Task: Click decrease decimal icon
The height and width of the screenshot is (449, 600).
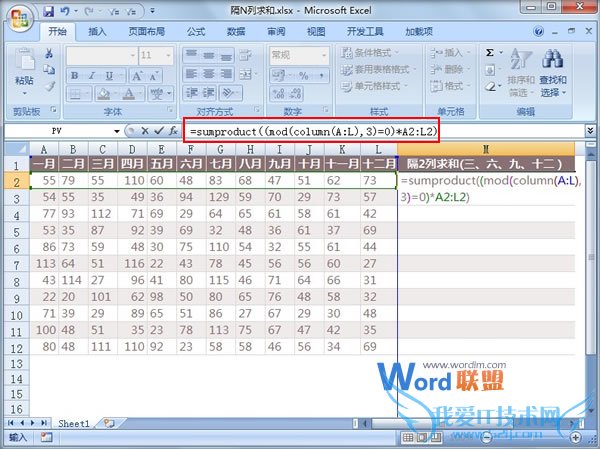Action: pos(296,93)
